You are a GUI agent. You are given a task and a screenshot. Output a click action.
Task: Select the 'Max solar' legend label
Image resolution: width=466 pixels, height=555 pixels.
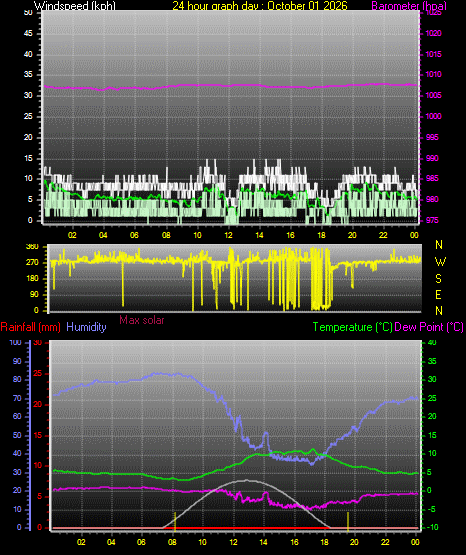(x=142, y=320)
